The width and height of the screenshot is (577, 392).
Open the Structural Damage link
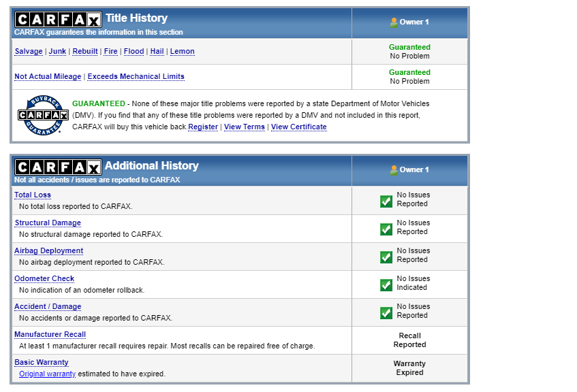point(48,223)
